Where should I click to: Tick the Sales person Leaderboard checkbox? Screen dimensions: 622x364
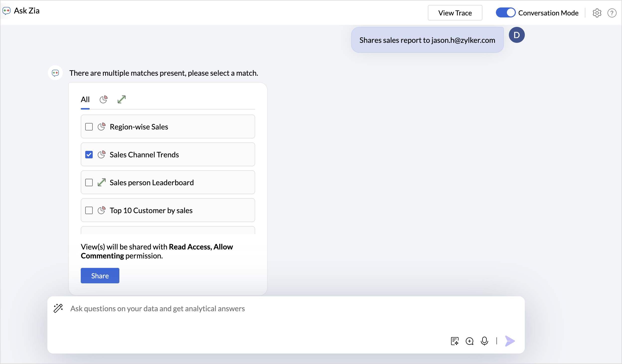click(x=89, y=182)
